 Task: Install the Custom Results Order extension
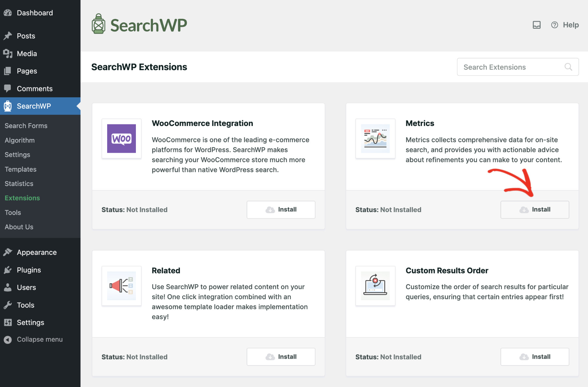pyautogui.click(x=535, y=357)
